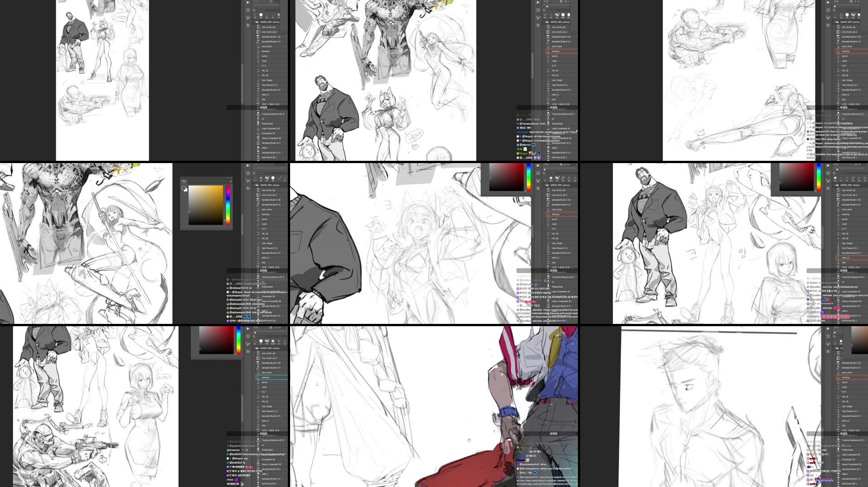Open the 25% zoom dropdown
The image size is (868, 487).
point(567,3)
